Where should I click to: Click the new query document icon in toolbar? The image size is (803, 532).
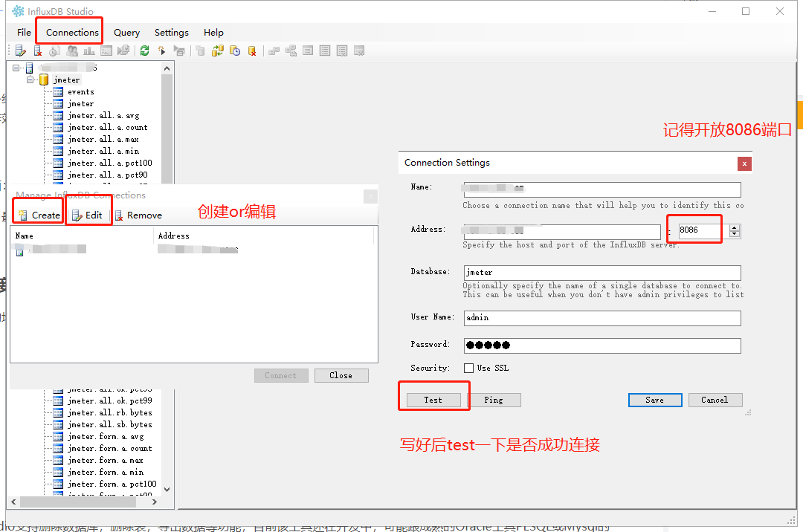click(20, 50)
